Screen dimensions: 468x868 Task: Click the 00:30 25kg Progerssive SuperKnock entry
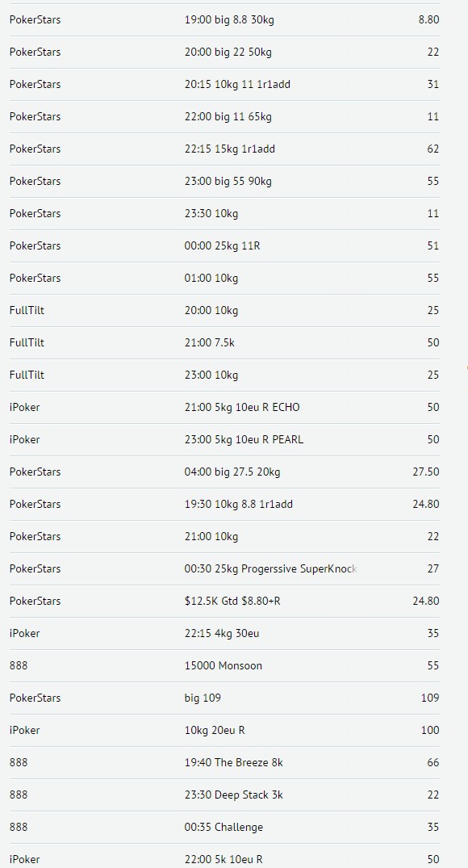pos(224,568)
